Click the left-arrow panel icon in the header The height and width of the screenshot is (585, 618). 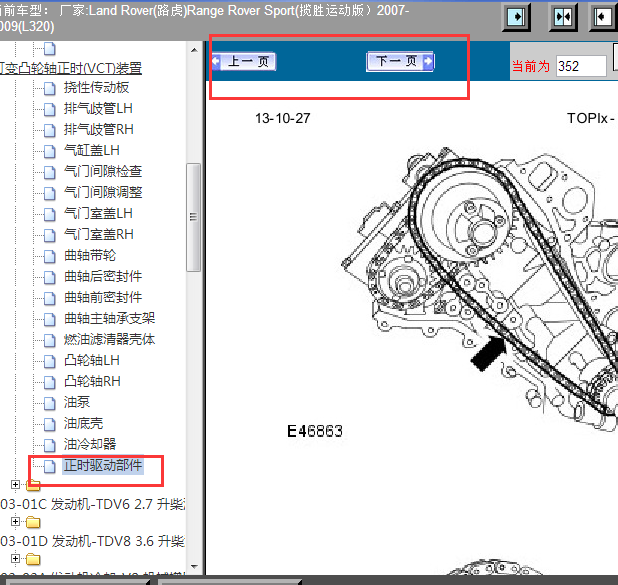(603, 17)
